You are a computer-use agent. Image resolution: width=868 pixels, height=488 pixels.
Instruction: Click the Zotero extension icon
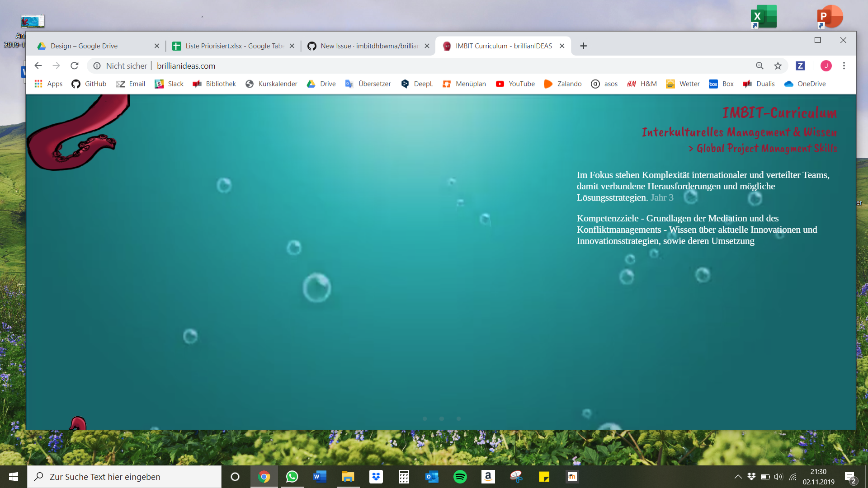[x=800, y=66]
